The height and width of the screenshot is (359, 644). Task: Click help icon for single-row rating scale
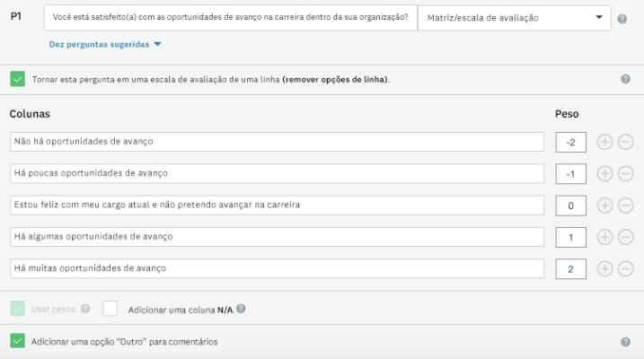[625, 79]
